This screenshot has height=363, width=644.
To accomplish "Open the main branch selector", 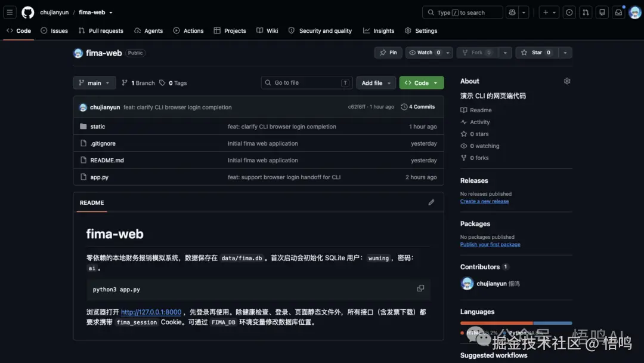I will point(94,82).
